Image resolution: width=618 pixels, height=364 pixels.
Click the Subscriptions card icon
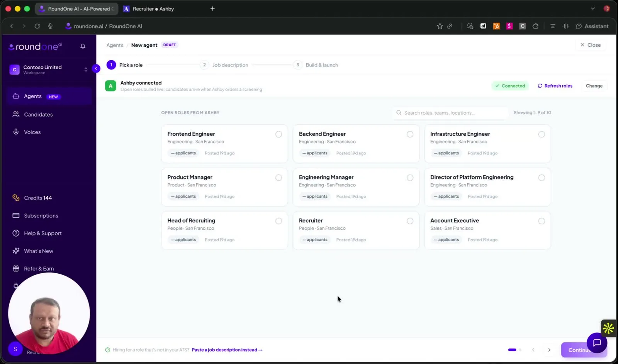coord(16,215)
